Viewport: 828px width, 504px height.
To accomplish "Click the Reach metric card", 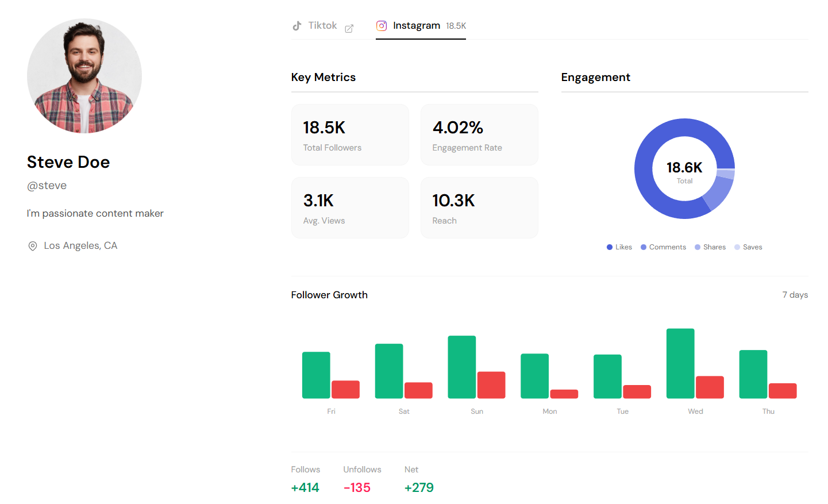I will point(479,207).
